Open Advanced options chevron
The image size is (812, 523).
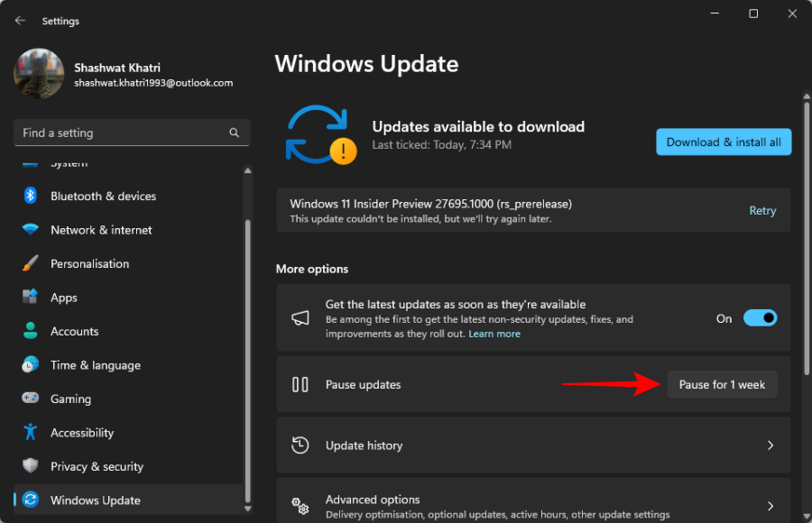click(x=770, y=506)
